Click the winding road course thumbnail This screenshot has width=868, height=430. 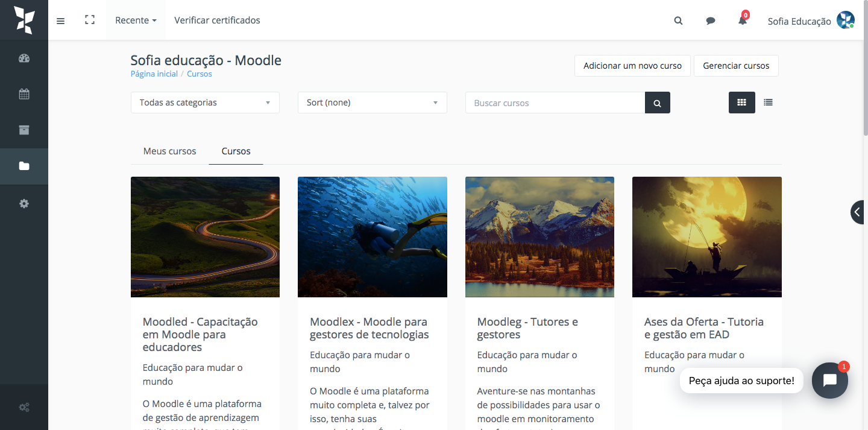[x=205, y=237]
